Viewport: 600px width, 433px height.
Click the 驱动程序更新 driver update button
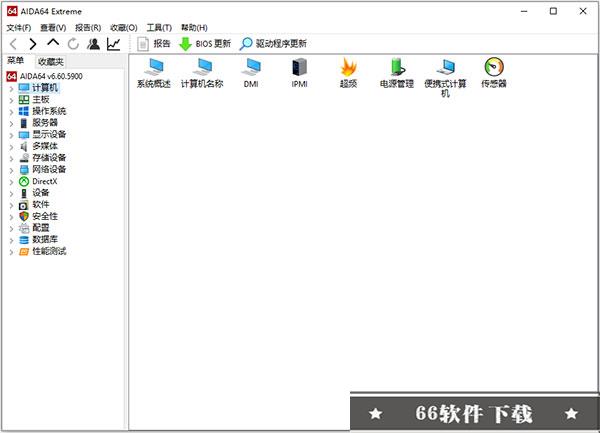[x=273, y=44]
